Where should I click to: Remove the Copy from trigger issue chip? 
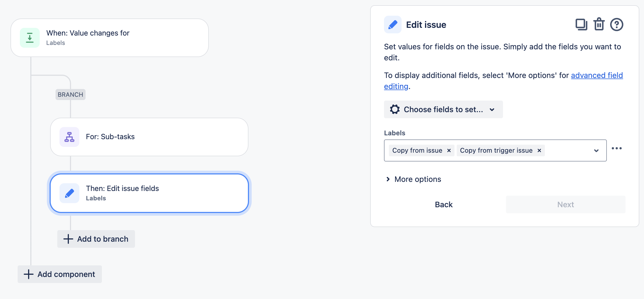pos(539,150)
